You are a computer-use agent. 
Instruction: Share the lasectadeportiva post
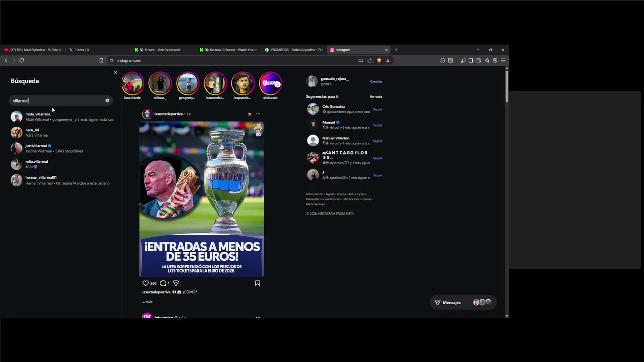[x=176, y=283]
